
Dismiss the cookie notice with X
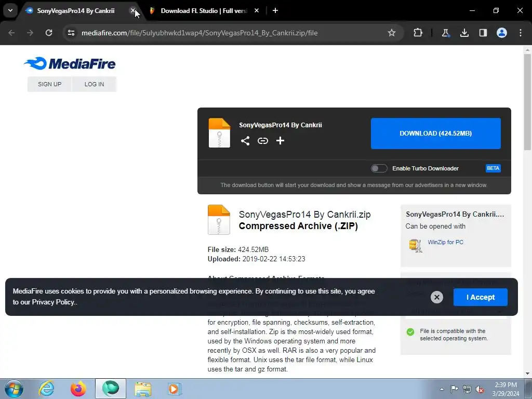coord(436,297)
